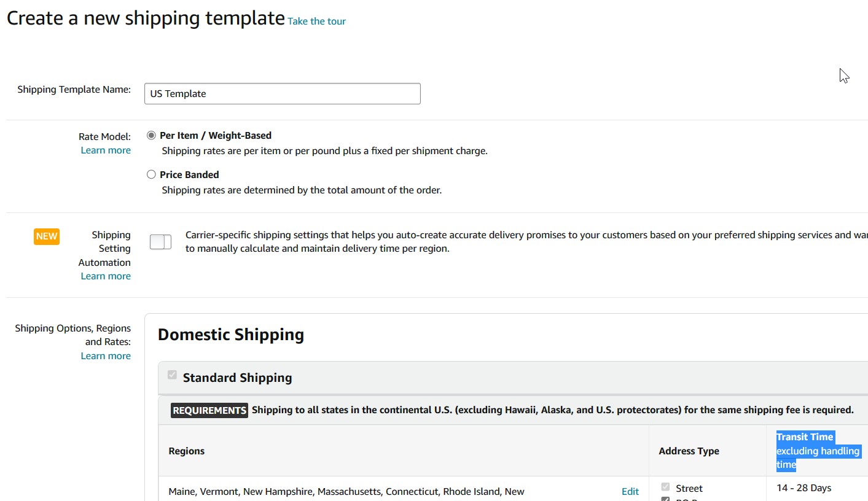Click the Domestic Shipping section heading
Screen dimensions: 868x501
coord(231,335)
